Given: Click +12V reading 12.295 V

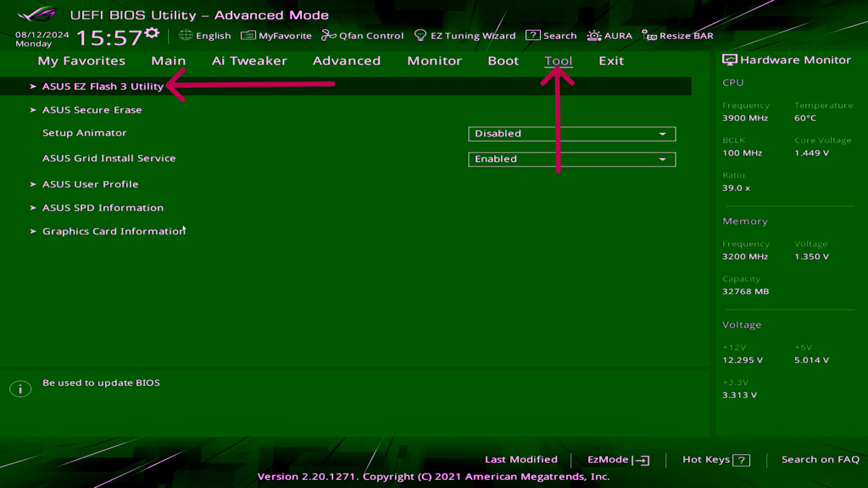Looking at the screenshot, I should pos(742,360).
